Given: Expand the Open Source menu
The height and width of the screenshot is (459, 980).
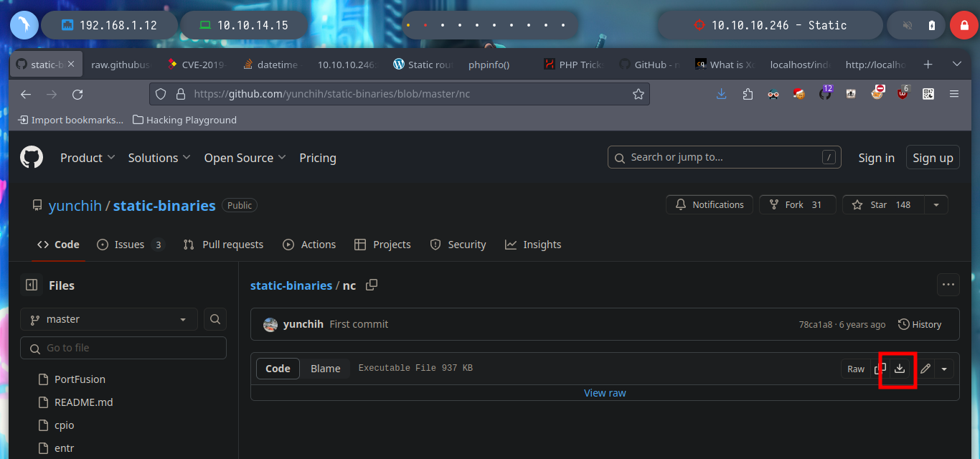Looking at the screenshot, I should point(245,158).
